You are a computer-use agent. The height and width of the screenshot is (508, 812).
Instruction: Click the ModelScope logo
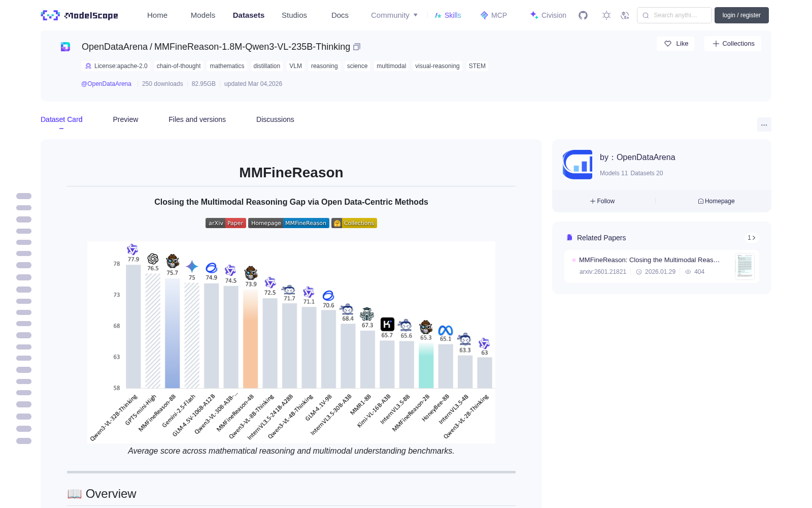pyautogui.click(x=80, y=15)
